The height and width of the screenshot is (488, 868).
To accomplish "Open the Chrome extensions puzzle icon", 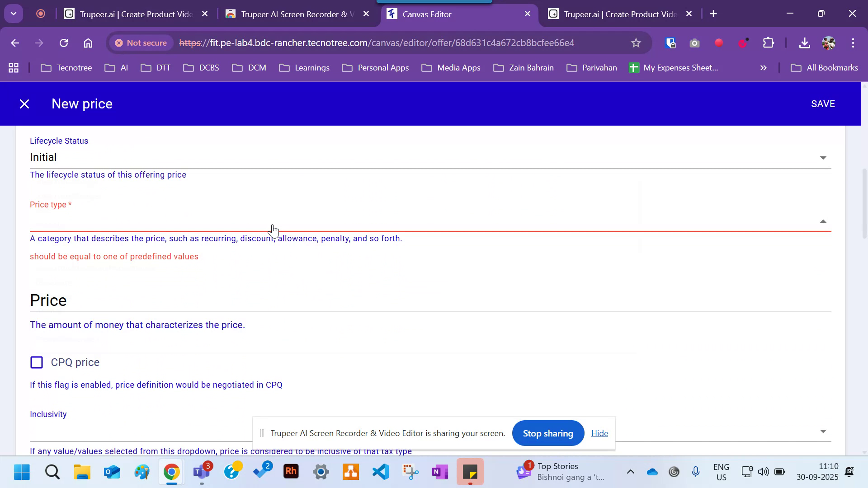I will [769, 43].
